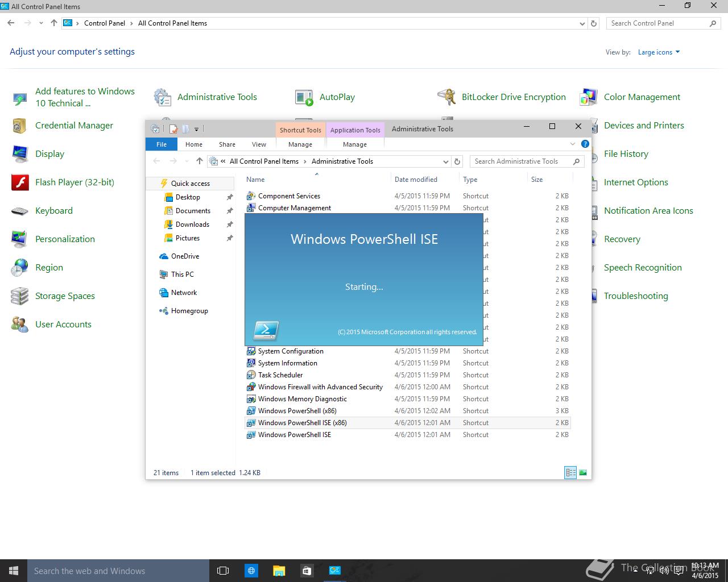This screenshot has height=582, width=728.
Task: Click Search Administrative Tools field
Action: pyautogui.click(x=527, y=161)
